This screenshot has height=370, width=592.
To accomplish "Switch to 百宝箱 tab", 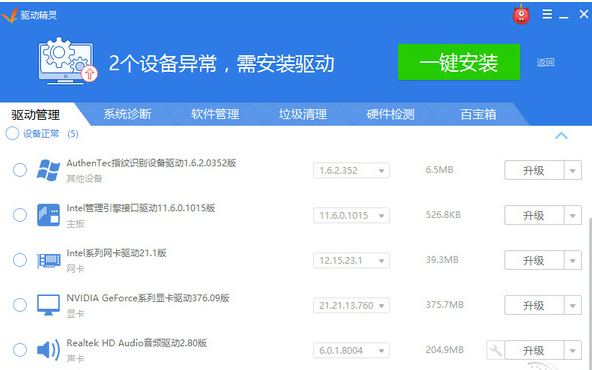I will [478, 114].
